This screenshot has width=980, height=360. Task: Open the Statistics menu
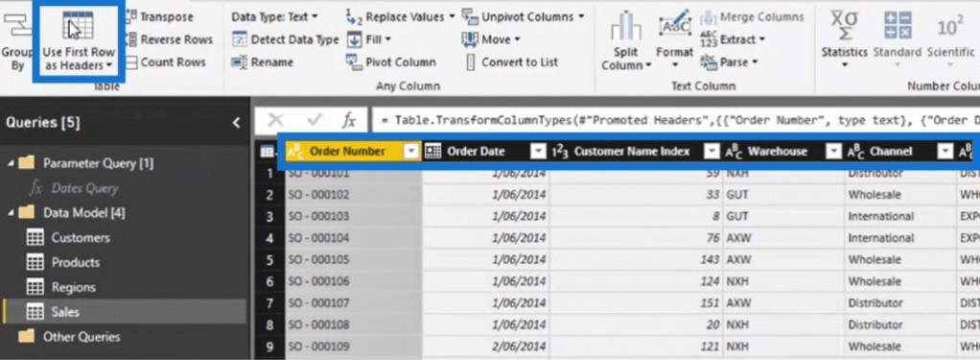click(845, 38)
